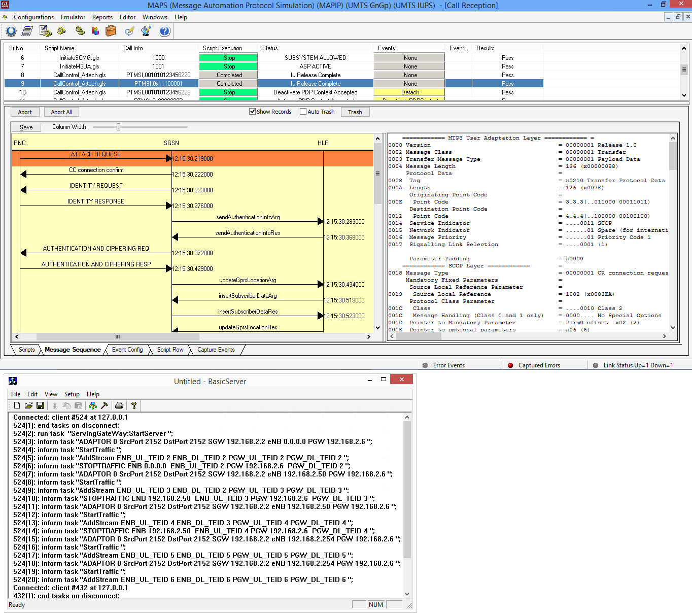Click the gear settings icon in MAPS toolbar
This screenshot has height=616, width=692.
click(x=11, y=31)
